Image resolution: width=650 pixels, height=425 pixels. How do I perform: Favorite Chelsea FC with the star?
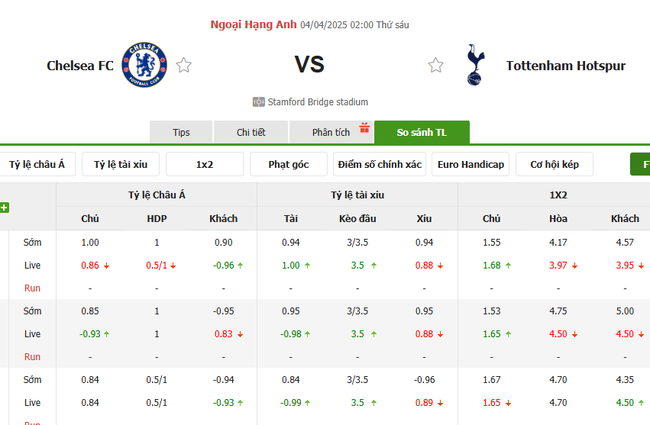pyautogui.click(x=184, y=66)
